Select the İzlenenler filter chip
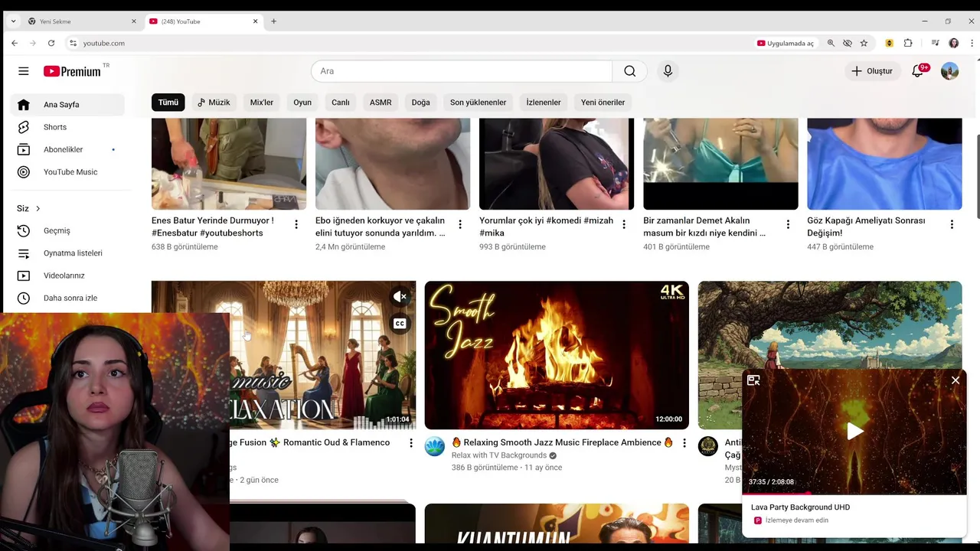Screen dimensions: 980x551 (544, 103)
